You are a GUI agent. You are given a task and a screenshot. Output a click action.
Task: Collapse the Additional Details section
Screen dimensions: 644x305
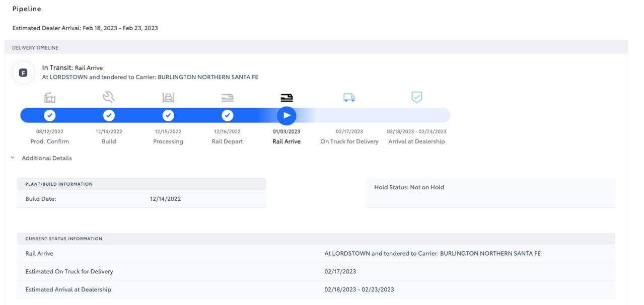pos(41,158)
